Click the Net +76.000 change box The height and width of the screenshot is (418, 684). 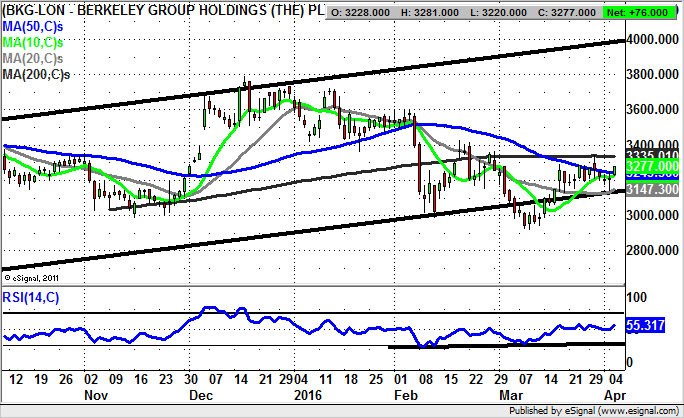coord(651,11)
